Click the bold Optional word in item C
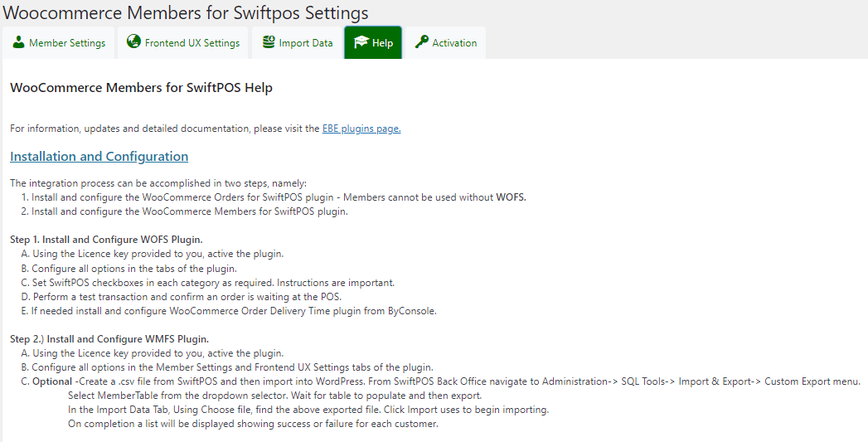868x442 pixels. coord(52,381)
